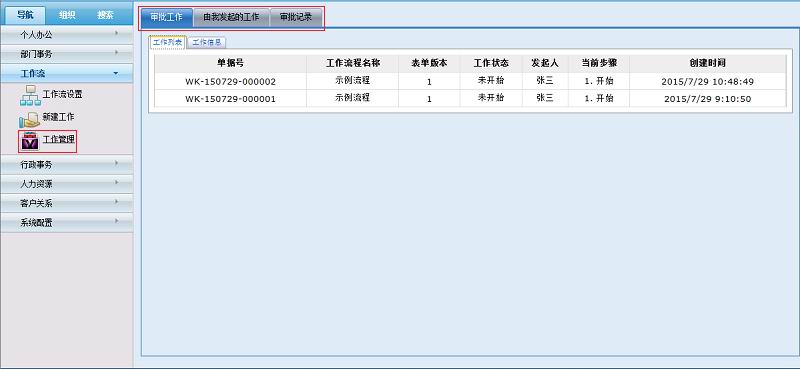Click 张三 in the WK-150729-000002 row

click(545, 81)
